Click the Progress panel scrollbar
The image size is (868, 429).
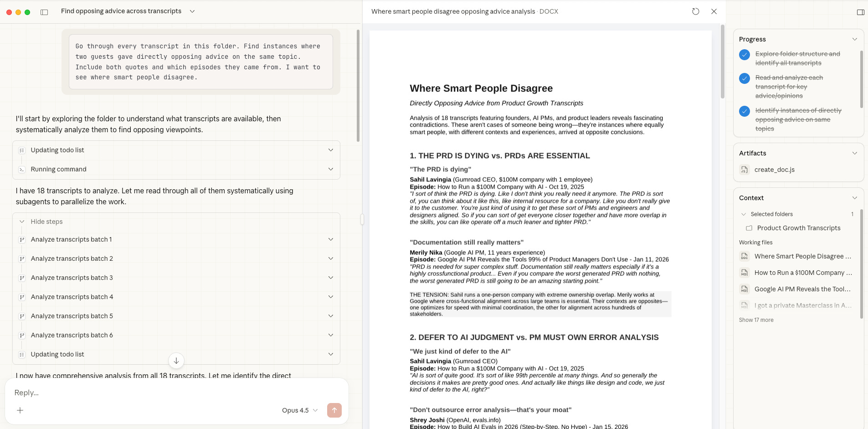(x=861, y=79)
